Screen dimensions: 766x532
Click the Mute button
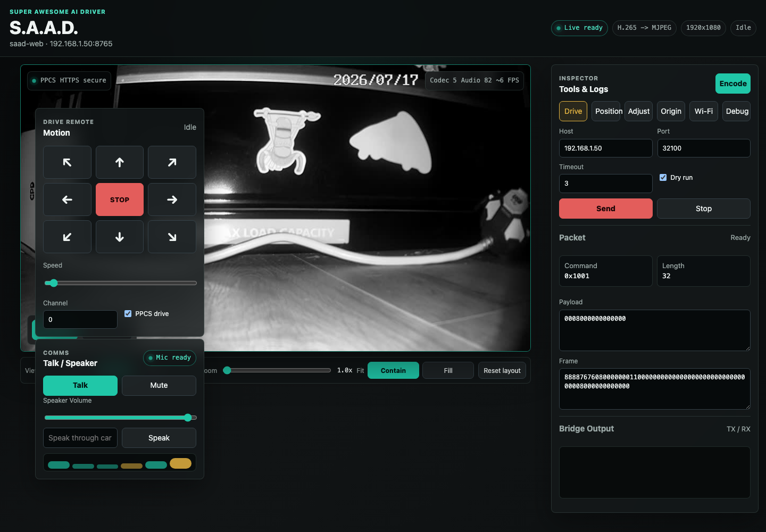159,385
